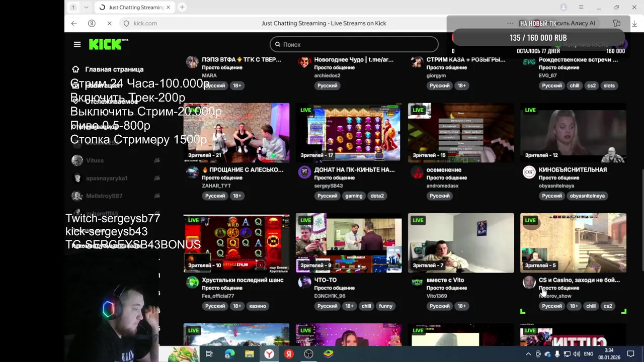Click the dota2 tag under sergeySB43

[377, 196]
